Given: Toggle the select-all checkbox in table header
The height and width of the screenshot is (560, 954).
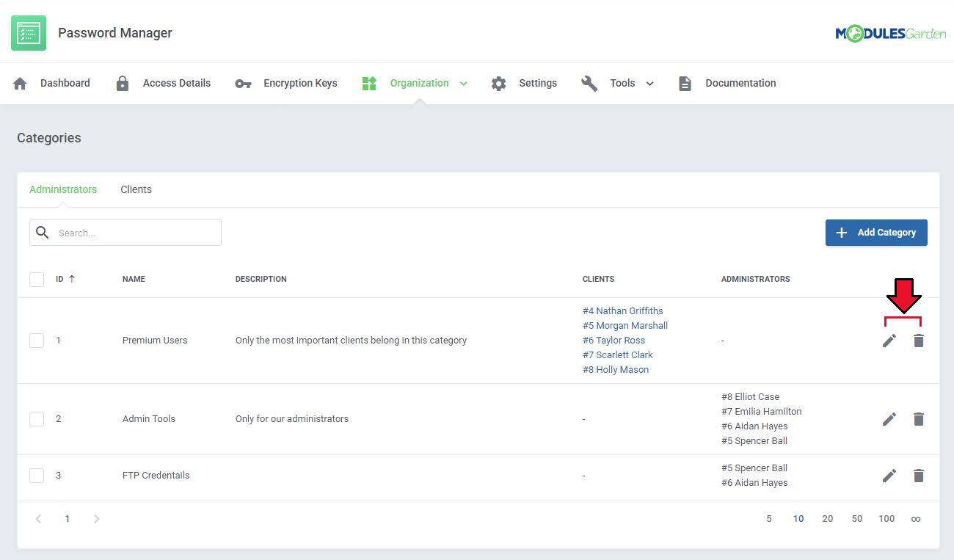Looking at the screenshot, I should click(37, 280).
